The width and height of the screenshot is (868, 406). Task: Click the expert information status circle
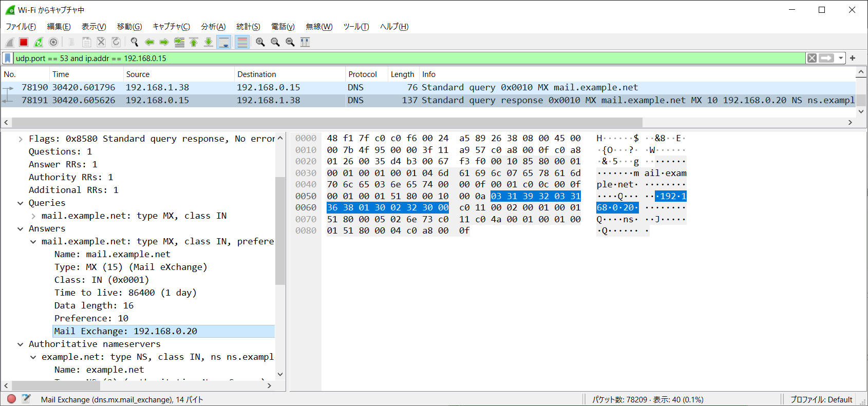point(11,399)
